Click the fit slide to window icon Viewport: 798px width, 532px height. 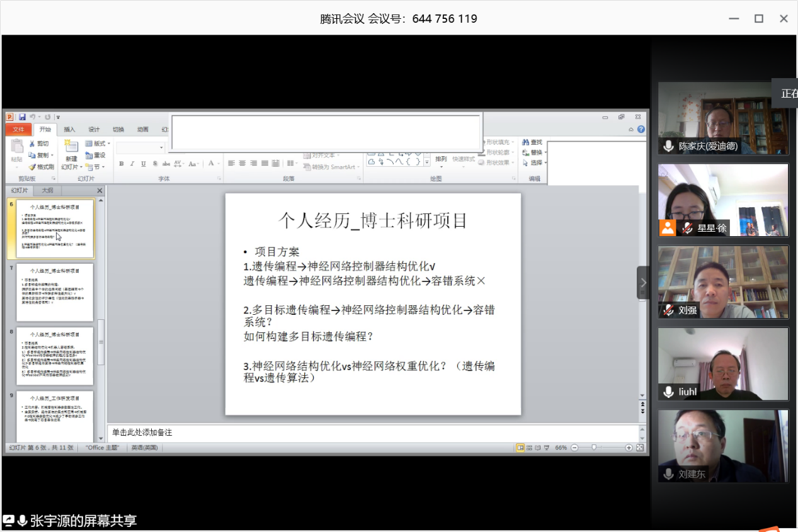(640, 448)
